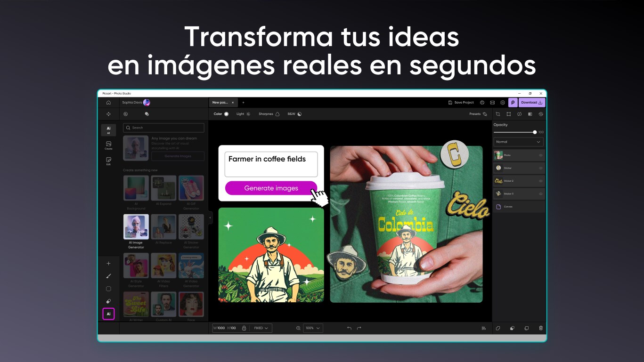Screen dimensions: 644x362
Task: Select the Sticker 2 layer row
Action: point(519,181)
